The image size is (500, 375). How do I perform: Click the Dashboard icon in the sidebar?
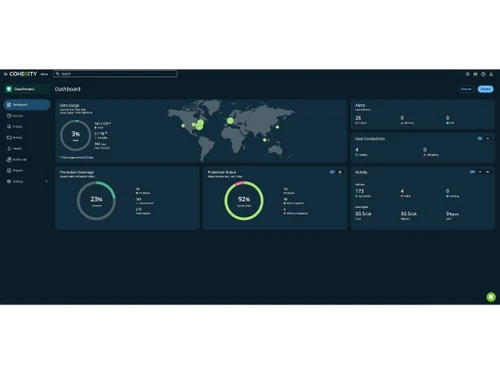click(9, 105)
